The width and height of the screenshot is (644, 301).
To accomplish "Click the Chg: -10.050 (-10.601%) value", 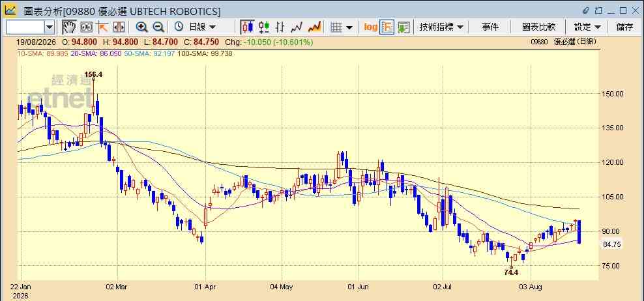I will 269,42.
